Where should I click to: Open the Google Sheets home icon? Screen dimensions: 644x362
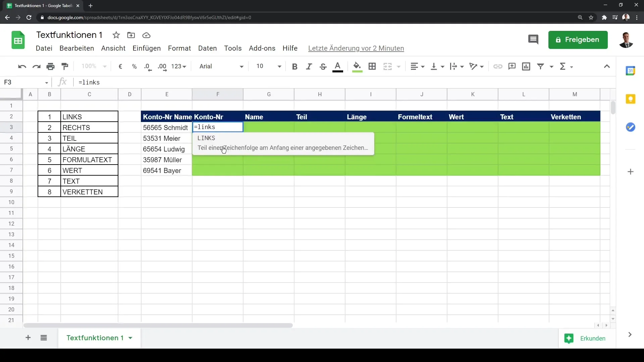coord(18,40)
